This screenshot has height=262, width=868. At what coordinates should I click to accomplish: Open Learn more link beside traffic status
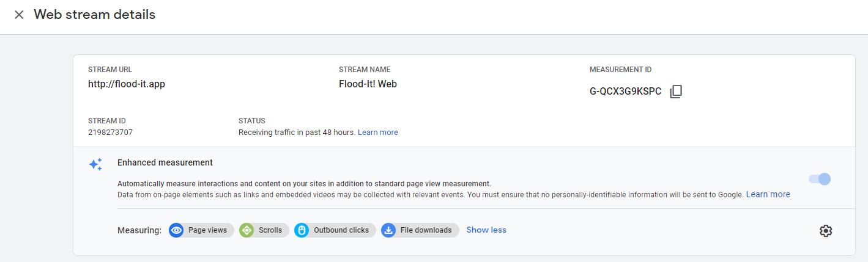378,133
